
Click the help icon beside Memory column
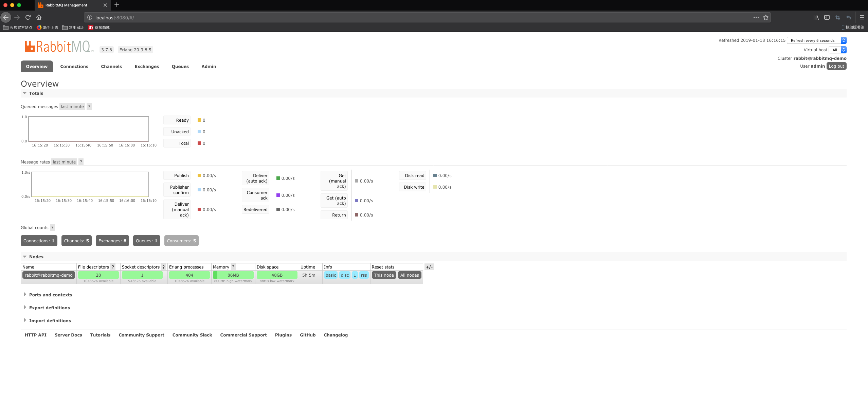pyautogui.click(x=233, y=267)
